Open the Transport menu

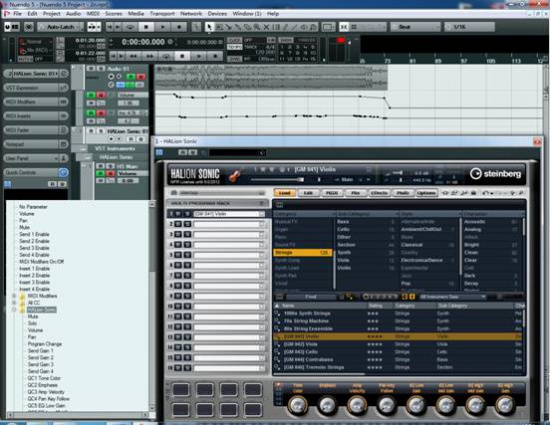click(x=162, y=14)
